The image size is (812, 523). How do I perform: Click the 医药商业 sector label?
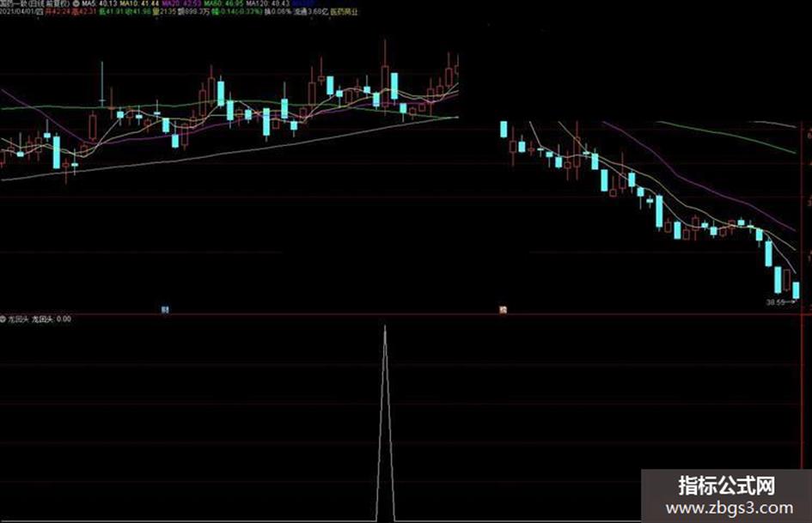point(345,11)
